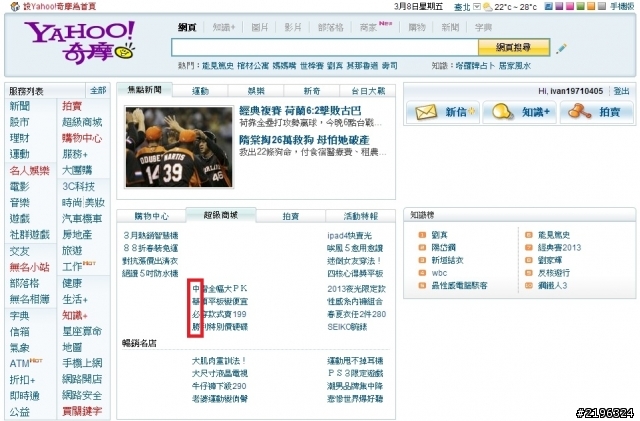Open headline 隋棠掏26萬救狗 母怕她破產

pyautogui.click(x=304, y=140)
